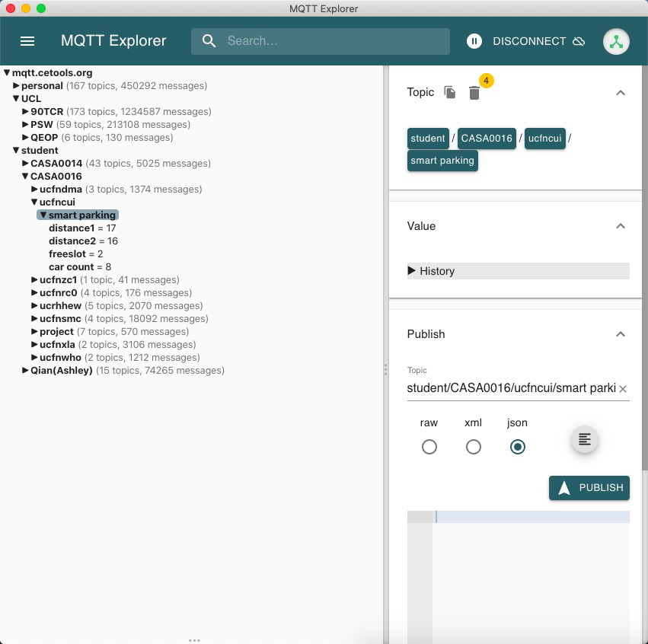The height and width of the screenshot is (644, 648).
Task: Expand the ucrhhew topic node
Action: tap(35, 306)
